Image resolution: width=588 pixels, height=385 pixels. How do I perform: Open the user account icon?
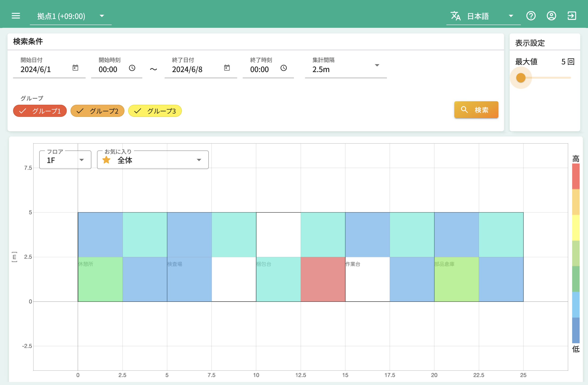pos(551,16)
